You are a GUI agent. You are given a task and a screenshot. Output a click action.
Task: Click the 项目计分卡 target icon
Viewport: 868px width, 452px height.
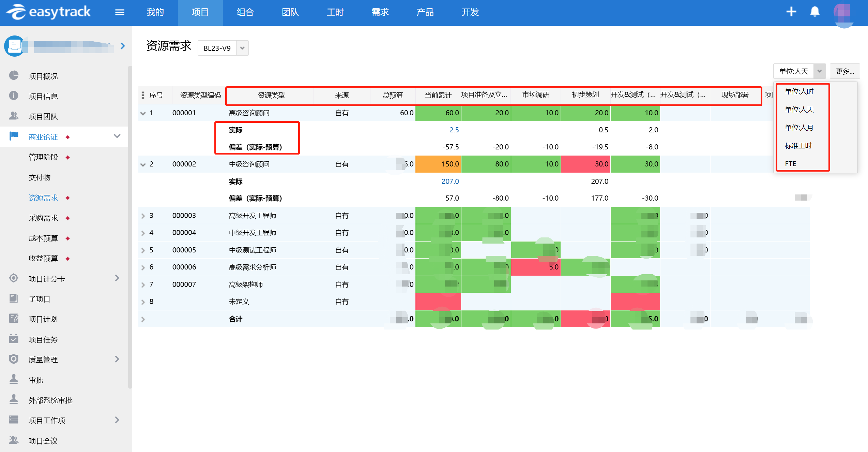14,278
